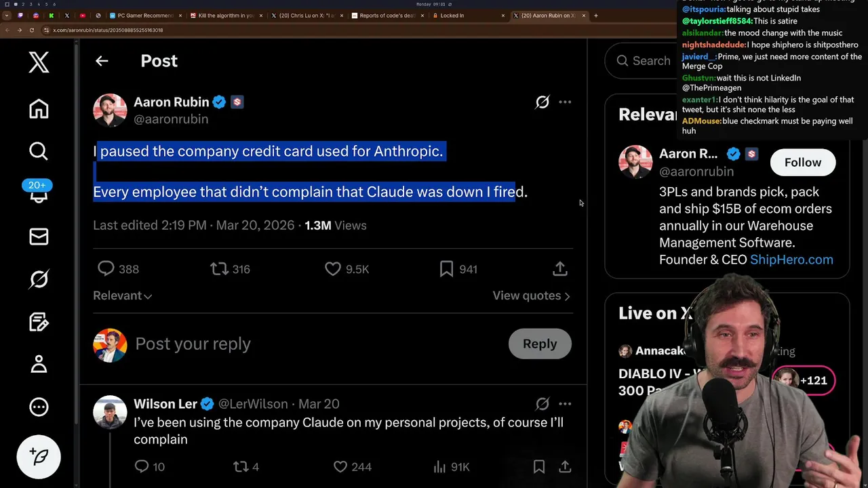Switch to Chris Lu on X tab
This screenshot has width=868, height=488.
(x=307, y=16)
